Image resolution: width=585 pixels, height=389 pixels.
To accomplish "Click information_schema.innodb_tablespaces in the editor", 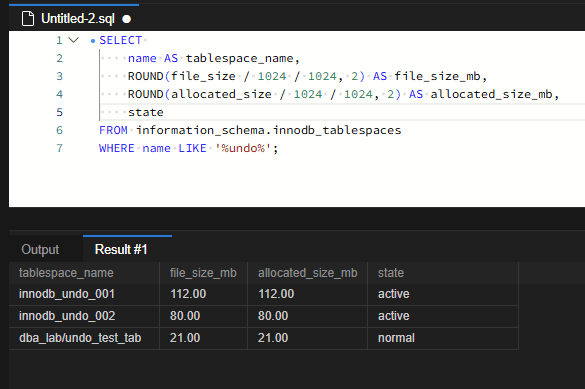I will coord(269,130).
